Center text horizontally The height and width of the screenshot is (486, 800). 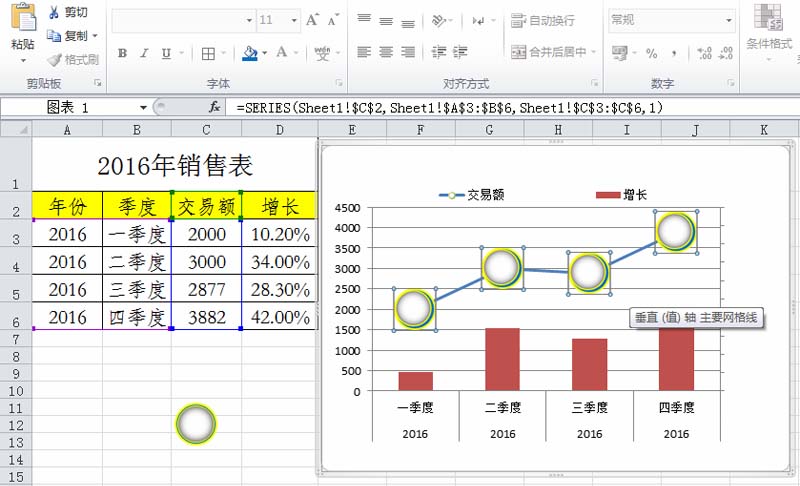point(386,52)
